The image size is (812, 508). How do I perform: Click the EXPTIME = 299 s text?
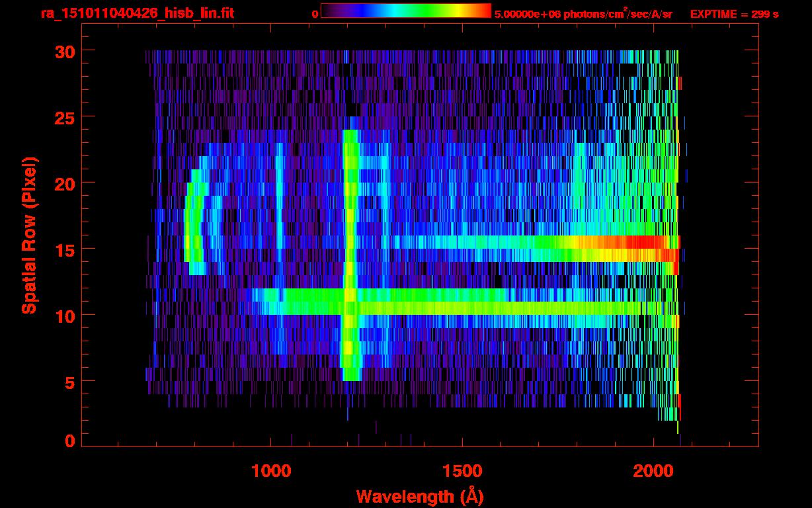(x=734, y=14)
